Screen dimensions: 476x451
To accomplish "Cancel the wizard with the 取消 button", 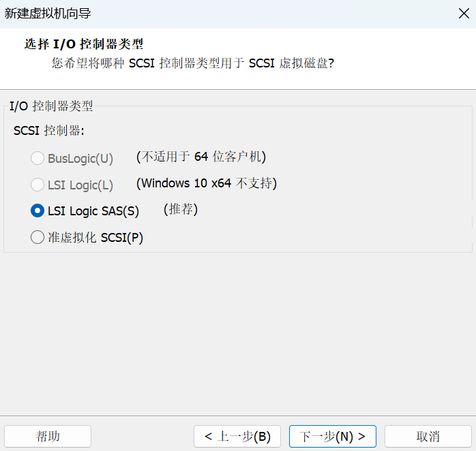I will pos(428,436).
